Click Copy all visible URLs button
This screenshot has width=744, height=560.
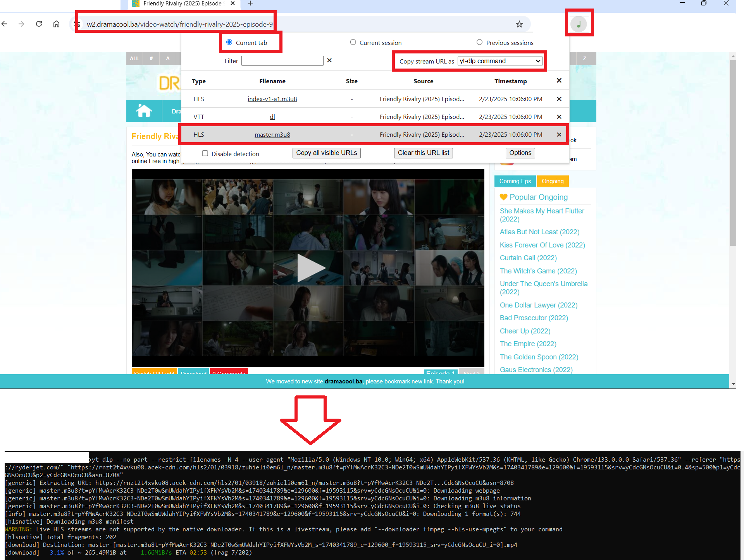[326, 153]
